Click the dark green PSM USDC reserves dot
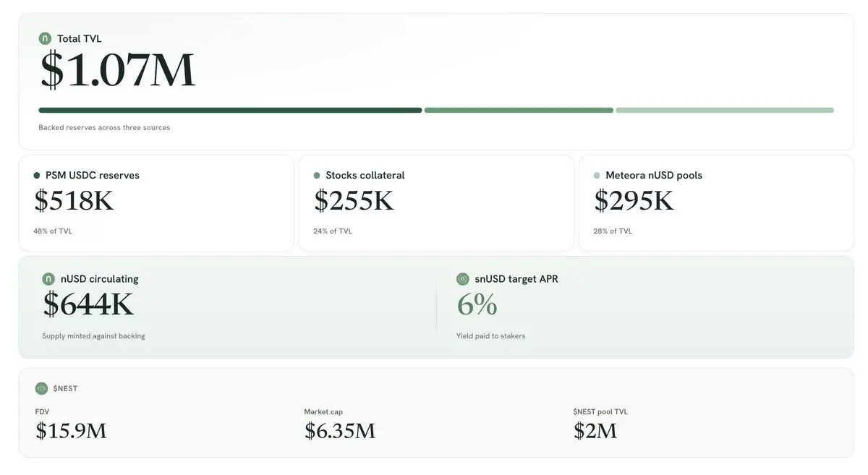Image resolution: width=868 pixels, height=475 pixels. tap(37, 175)
